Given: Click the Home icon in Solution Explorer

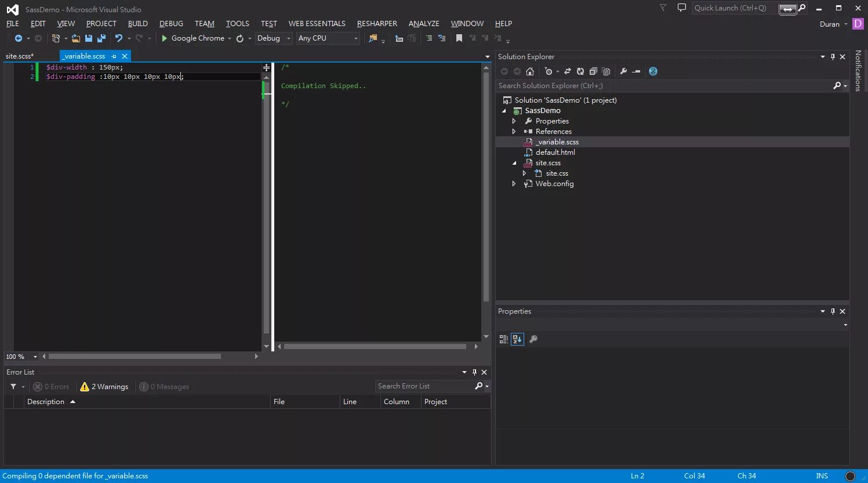Looking at the screenshot, I should [530, 71].
